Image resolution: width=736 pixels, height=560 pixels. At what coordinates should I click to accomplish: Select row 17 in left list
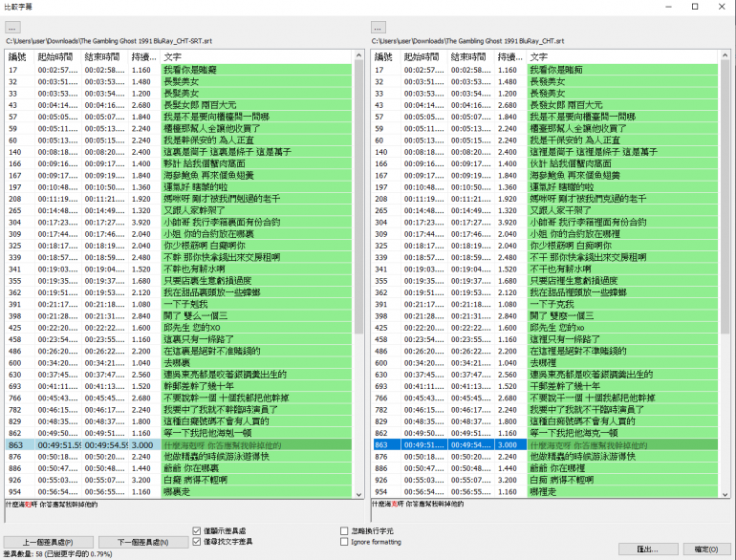[179, 70]
